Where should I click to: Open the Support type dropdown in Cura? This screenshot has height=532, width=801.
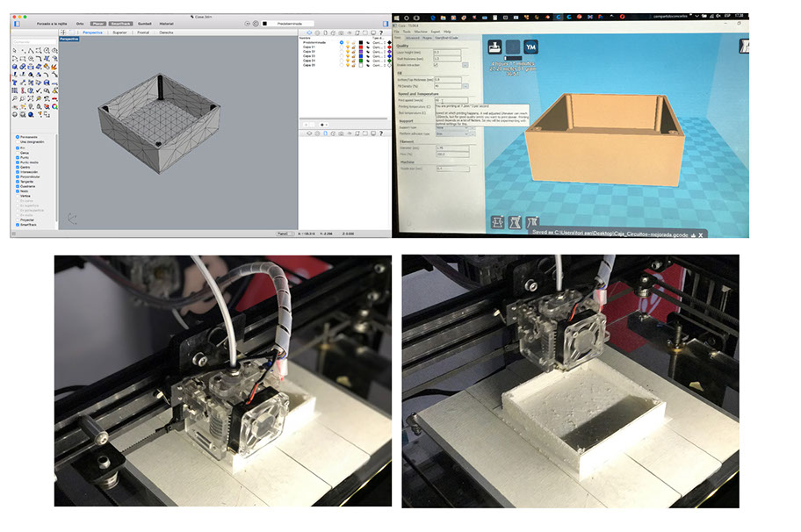[452, 127]
